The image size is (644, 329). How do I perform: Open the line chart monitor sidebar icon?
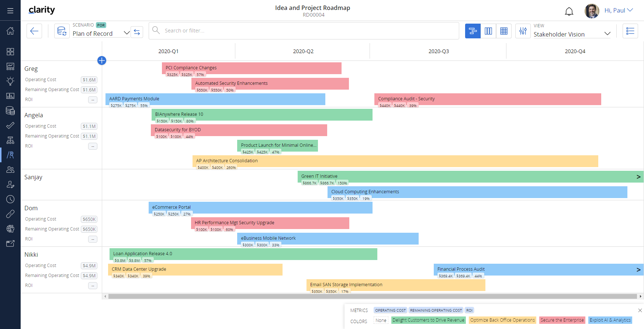click(x=10, y=66)
